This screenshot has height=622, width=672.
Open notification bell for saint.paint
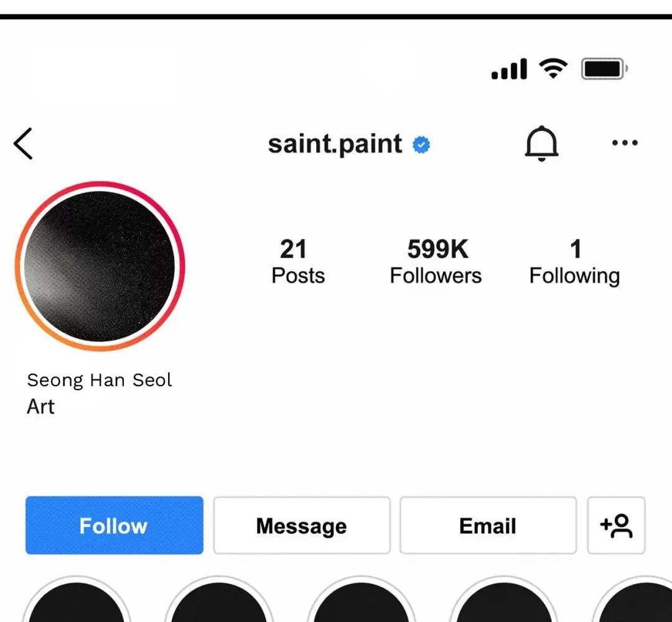[x=541, y=144]
